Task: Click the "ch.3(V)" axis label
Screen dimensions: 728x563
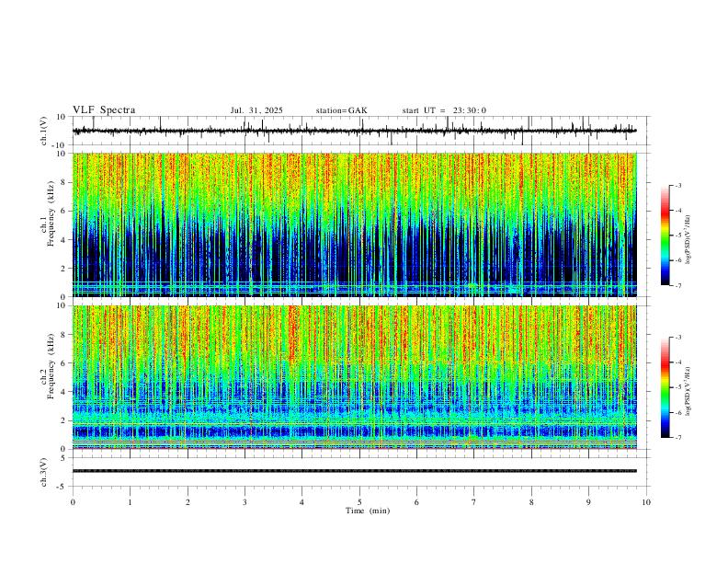Action: tap(44, 472)
